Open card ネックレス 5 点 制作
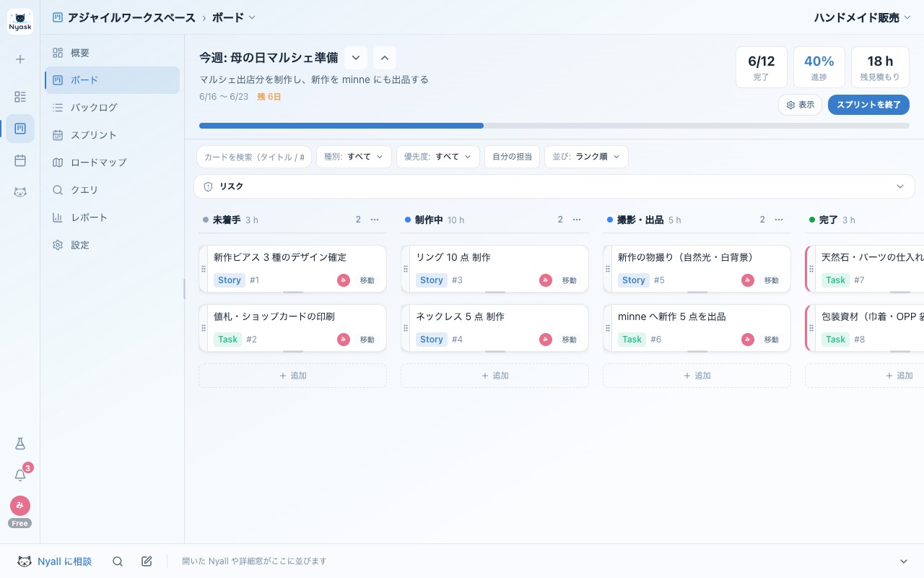This screenshot has height=578, width=924. pyautogui.click(x=460, y=316)
